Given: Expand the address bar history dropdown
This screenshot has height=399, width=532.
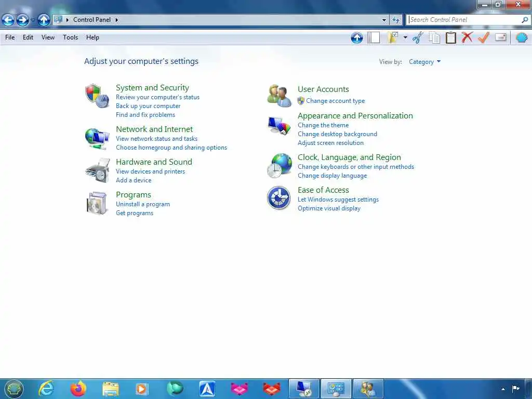Looking at the screenshot, I should coord(384,20).
